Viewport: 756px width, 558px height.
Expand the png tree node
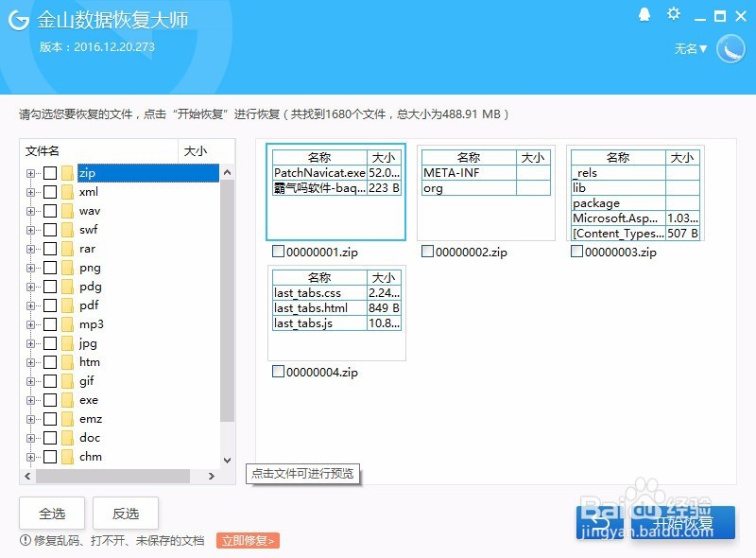tap(31, 268)
